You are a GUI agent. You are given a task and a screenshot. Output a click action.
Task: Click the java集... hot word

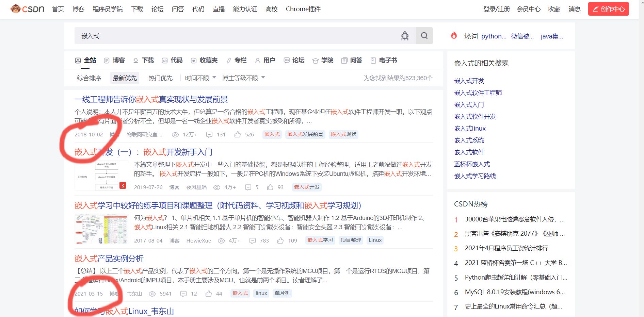click(x=552, y=36)
